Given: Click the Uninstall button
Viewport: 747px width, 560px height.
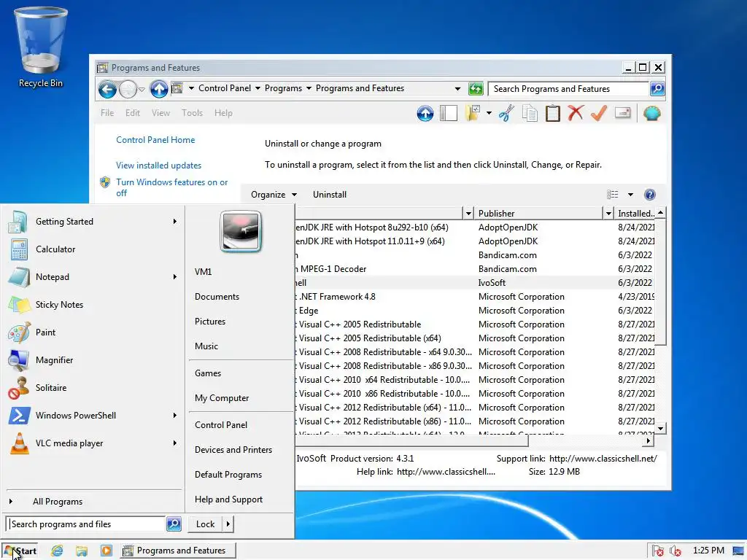Looking at the screenshot, I should click(330, 194).
